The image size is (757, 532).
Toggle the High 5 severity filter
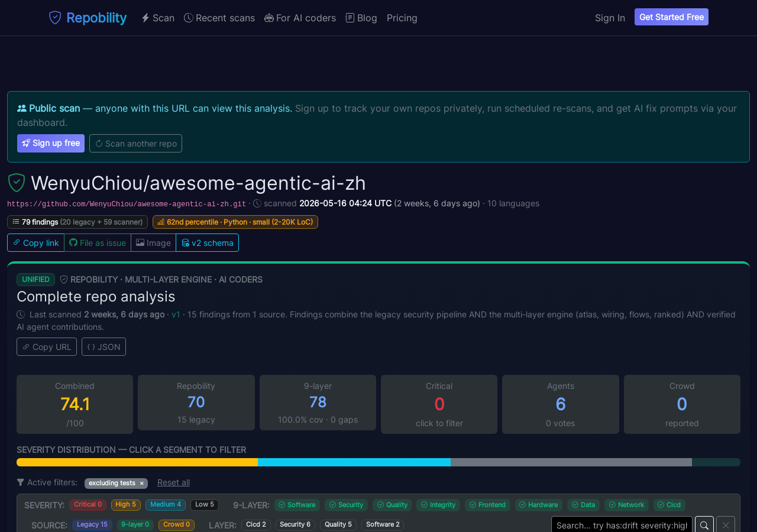click(x=126, y=505)
